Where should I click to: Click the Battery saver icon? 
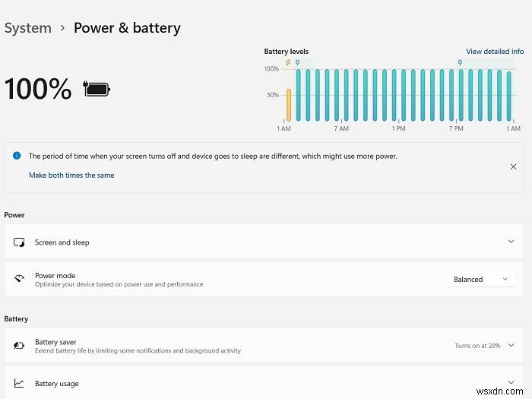19,346
